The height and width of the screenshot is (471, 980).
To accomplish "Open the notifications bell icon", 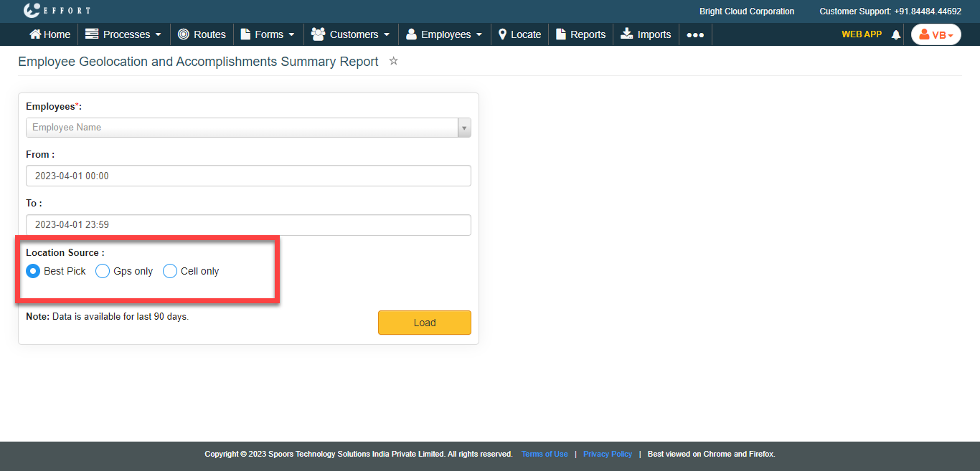I will coord(895,34).
